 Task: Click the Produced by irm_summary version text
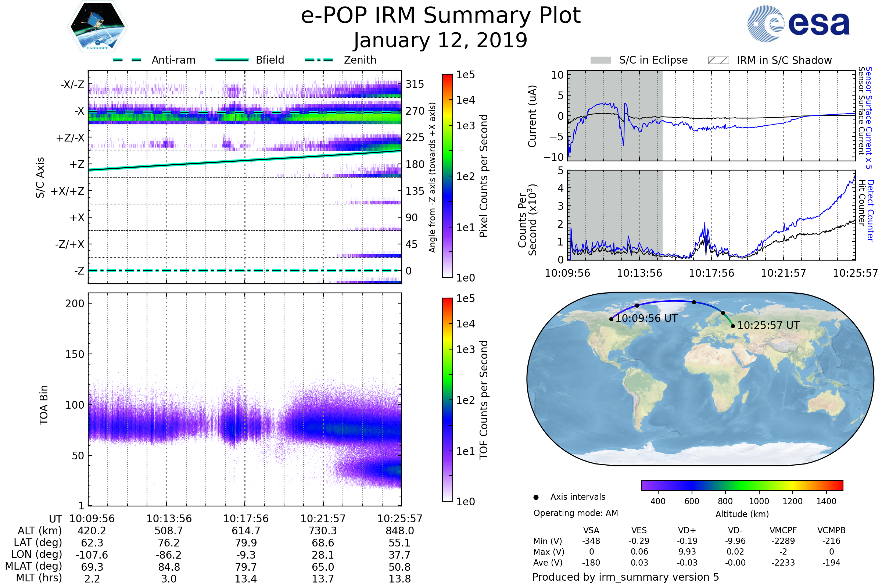[625, 577]
